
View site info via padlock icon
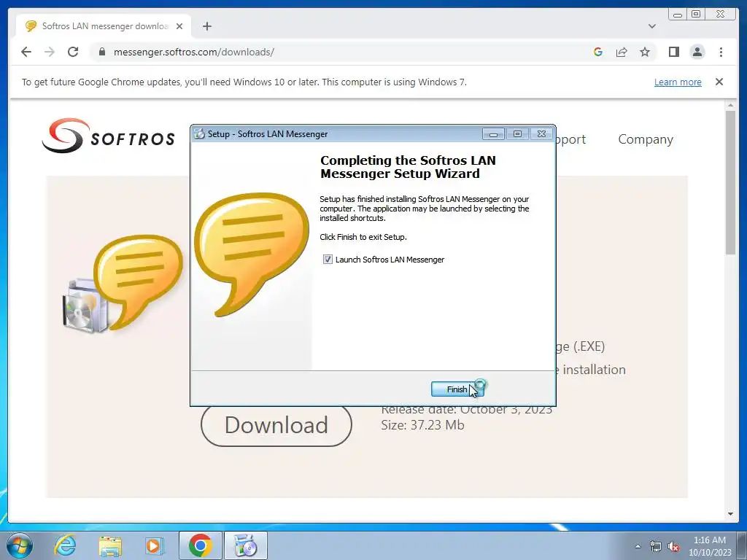pyautogui.click(x=101, y=52)
